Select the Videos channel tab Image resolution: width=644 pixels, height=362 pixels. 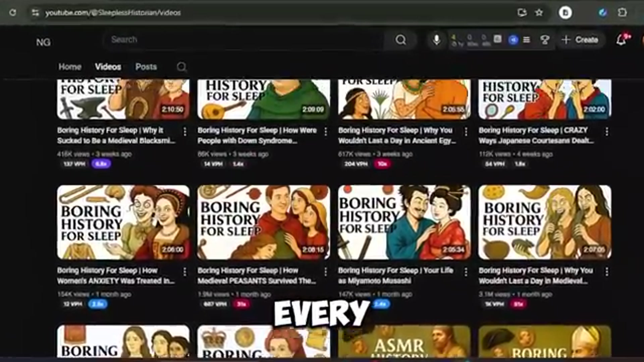click(x=108, y=67)
